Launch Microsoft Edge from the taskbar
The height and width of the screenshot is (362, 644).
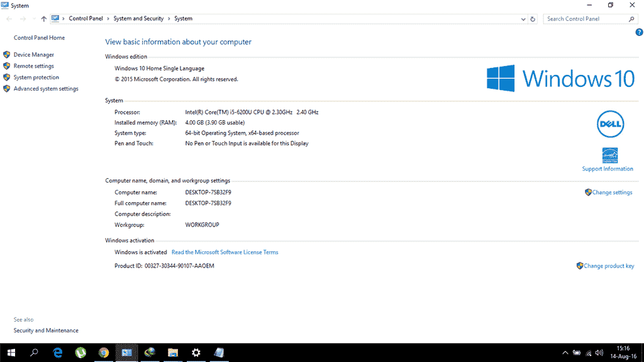pos(57,353)
